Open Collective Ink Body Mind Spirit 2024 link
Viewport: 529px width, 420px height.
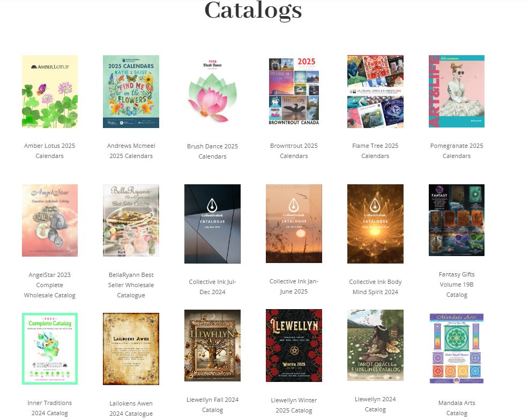click(375, 287)
